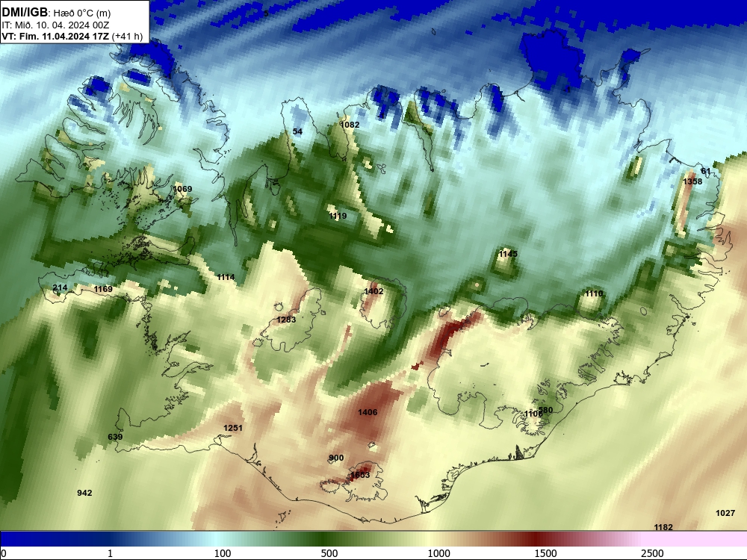Click the 1653 height label
The width and height of the screenshot is (747, 560).
tap(360, 475)
